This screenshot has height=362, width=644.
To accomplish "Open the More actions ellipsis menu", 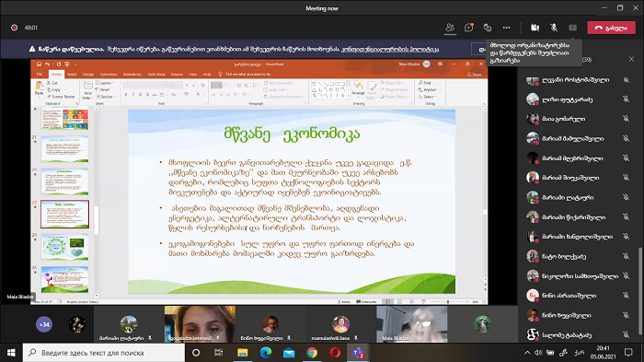I will pyautogui.click(x=506, y=28).
